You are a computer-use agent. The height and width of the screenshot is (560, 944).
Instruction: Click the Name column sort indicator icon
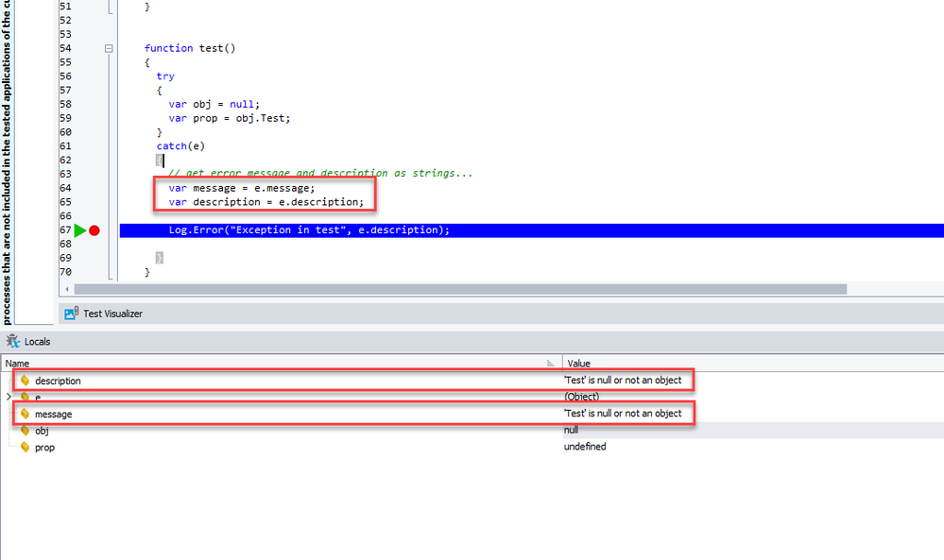[550, 363]
